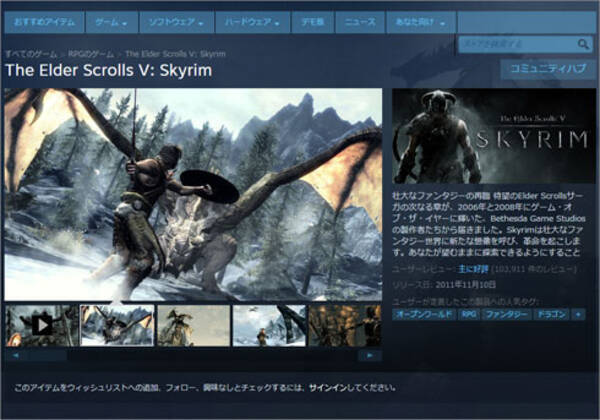This screenshot has width=600, height=420.
Task: Select the RPG tag
Action: (469, 314)
